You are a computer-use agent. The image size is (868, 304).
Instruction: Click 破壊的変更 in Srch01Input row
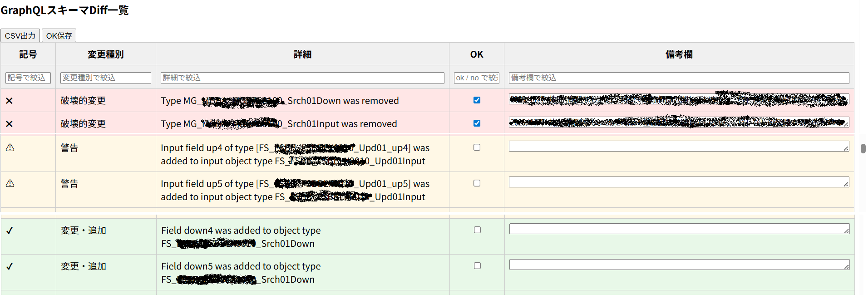[83, 124]
